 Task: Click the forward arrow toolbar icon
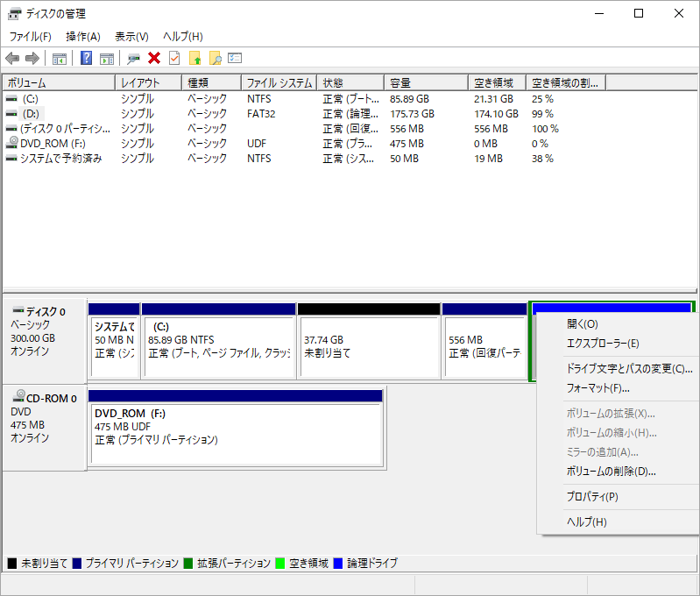[32, 59]
